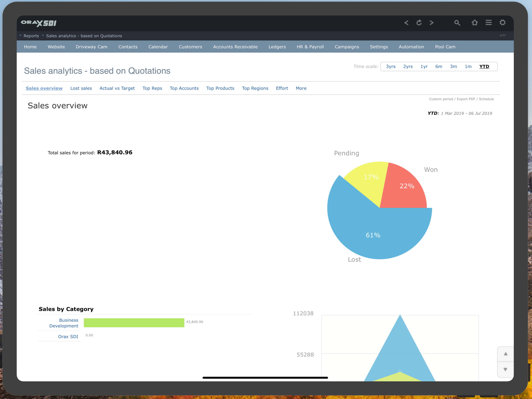Open search with the magnifier icon
The width and height of the screenshot is (532, 399).
point(457,23)
